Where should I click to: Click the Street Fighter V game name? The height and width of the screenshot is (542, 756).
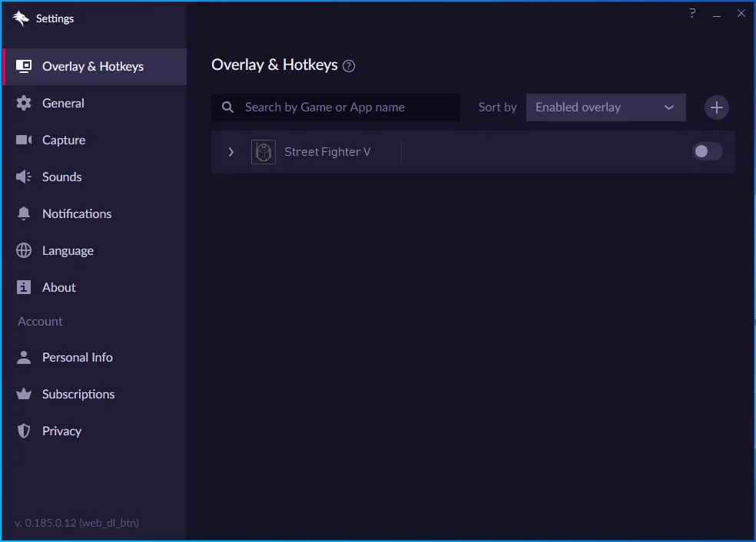[327, 152]
